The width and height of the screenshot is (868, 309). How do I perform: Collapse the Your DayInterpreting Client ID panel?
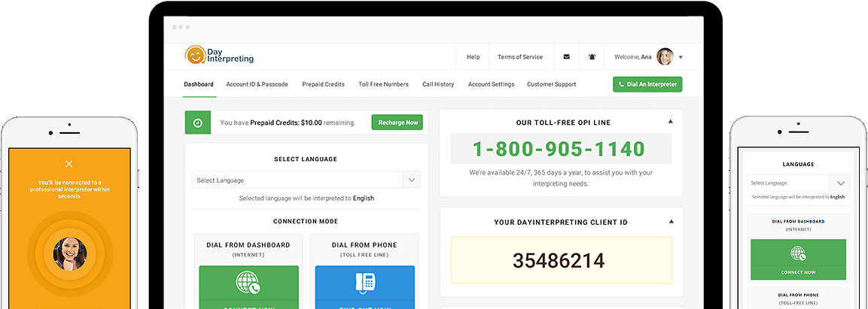point(671,221)
